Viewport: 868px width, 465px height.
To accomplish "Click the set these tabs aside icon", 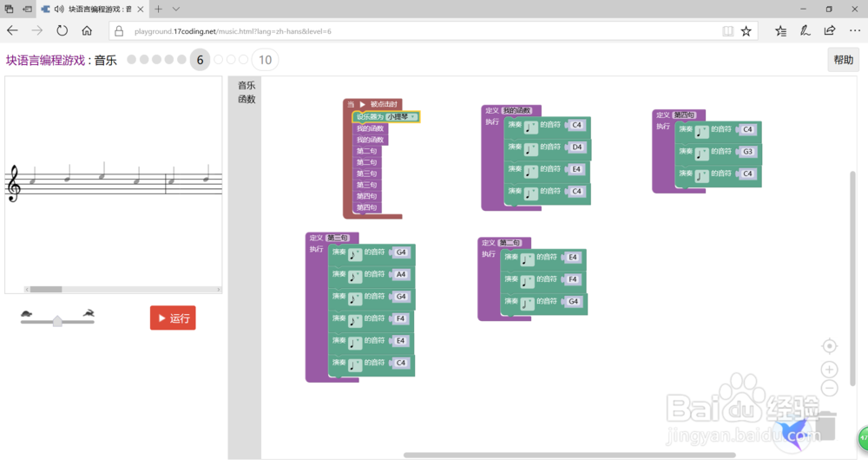I will coord(27,9).
